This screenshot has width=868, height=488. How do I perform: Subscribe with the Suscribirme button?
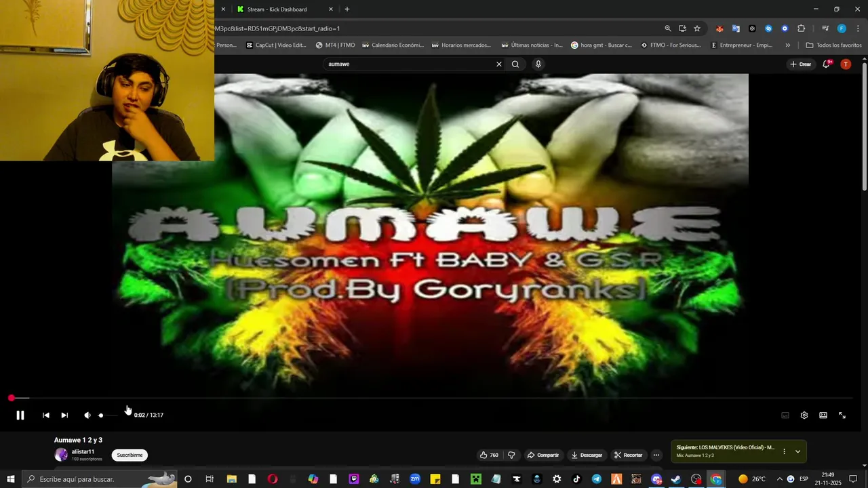point(130,455)
